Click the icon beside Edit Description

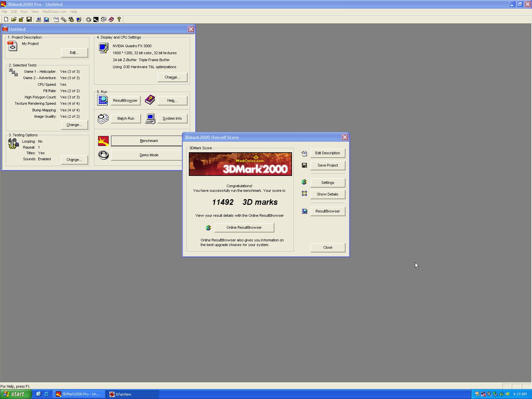[x=304, y=154]
